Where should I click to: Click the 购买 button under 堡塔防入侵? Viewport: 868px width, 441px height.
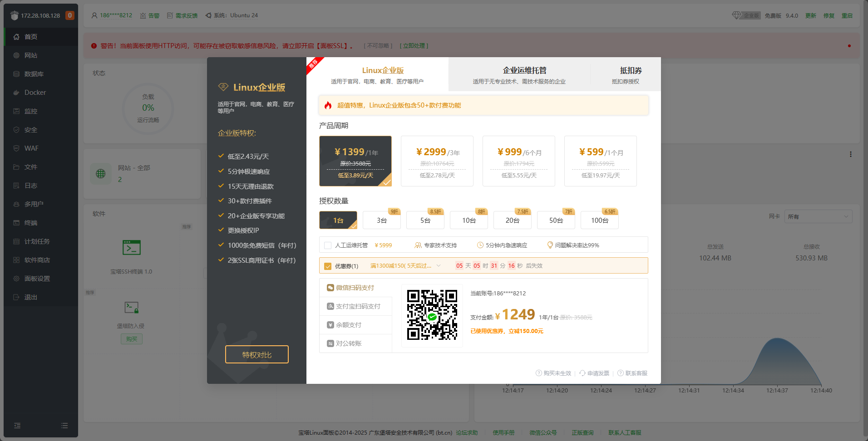132,339
